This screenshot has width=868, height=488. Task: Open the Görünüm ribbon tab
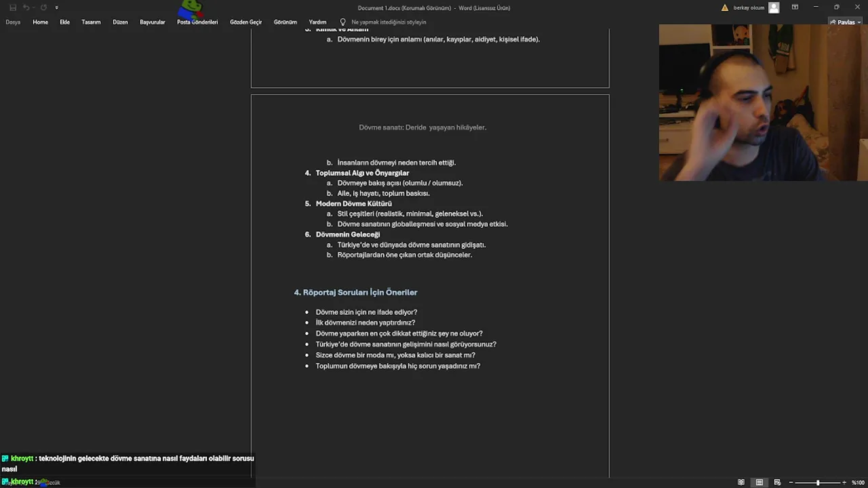click(285, 22)
